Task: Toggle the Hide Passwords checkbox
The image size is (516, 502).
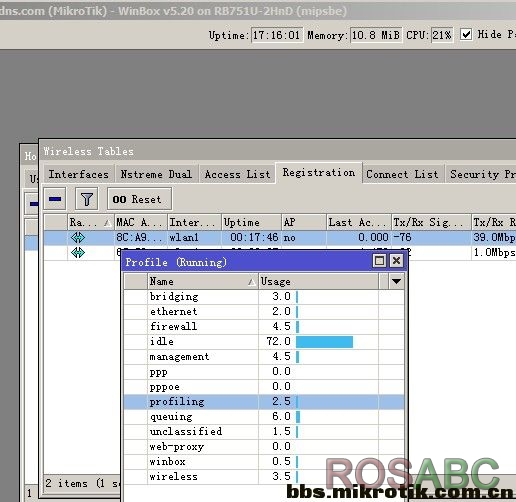Action: point(466,35)
